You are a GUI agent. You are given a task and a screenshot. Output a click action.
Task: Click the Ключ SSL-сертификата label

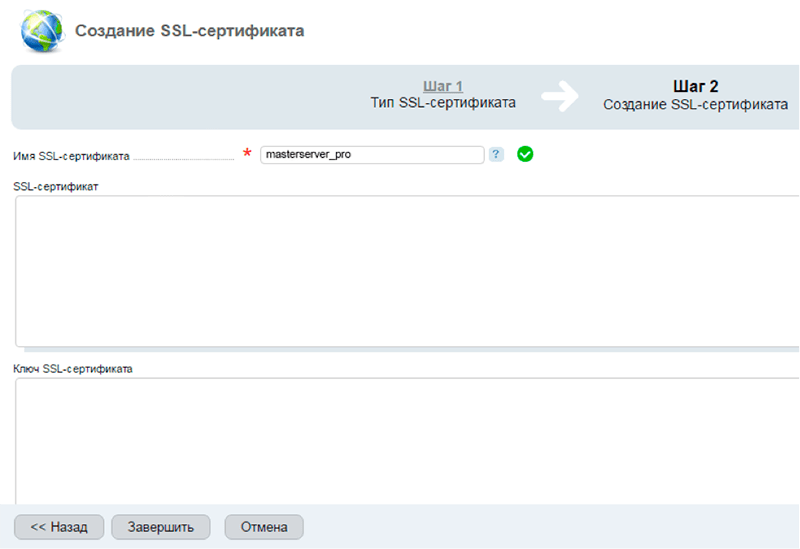tap(73, 368)
